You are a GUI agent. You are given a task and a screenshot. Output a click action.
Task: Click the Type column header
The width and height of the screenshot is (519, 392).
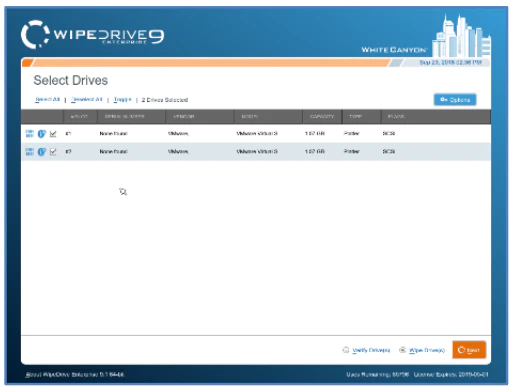(361, 116)
